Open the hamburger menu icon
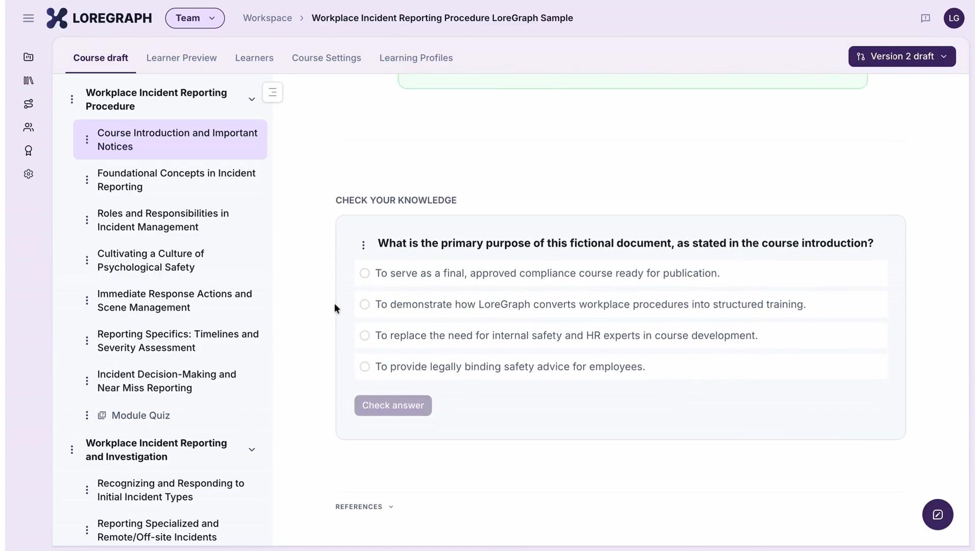The width and height of the screenshot is (980, 551). click(28, 18)
